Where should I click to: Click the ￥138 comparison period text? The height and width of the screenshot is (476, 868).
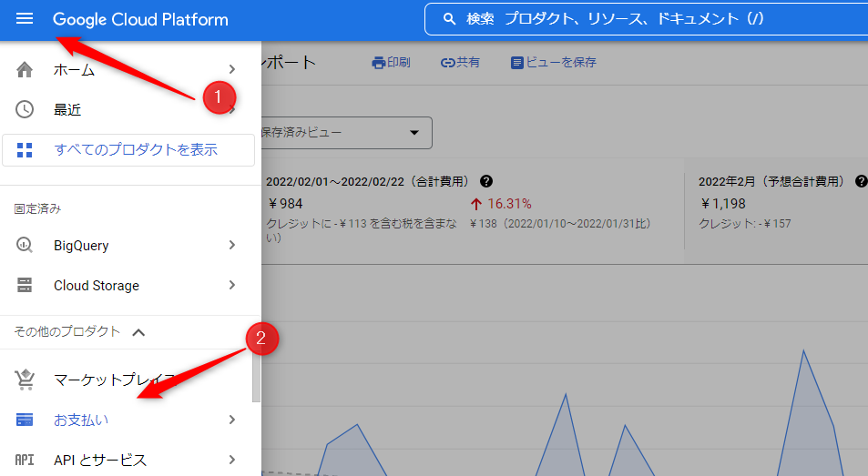(559, 223)
